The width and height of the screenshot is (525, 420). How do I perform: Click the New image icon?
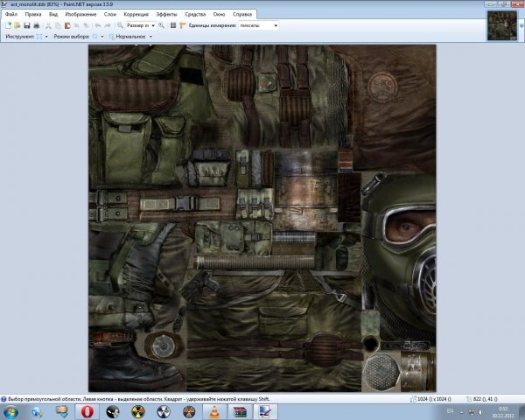9,25
